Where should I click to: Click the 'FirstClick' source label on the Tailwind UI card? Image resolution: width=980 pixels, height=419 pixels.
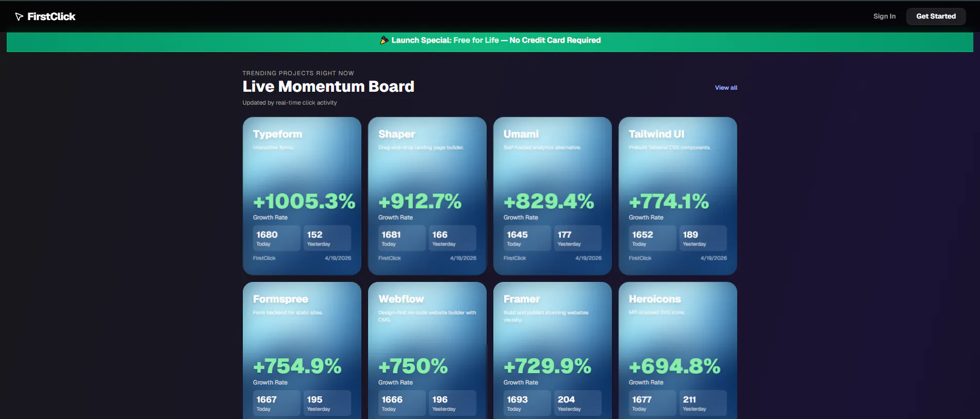click(x=640, y=258)
